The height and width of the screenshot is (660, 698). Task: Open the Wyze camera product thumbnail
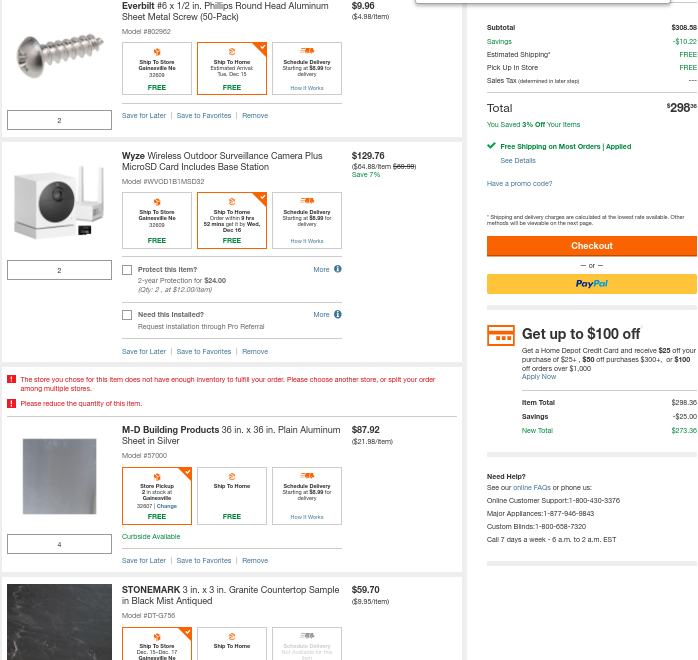pos(59,207)
